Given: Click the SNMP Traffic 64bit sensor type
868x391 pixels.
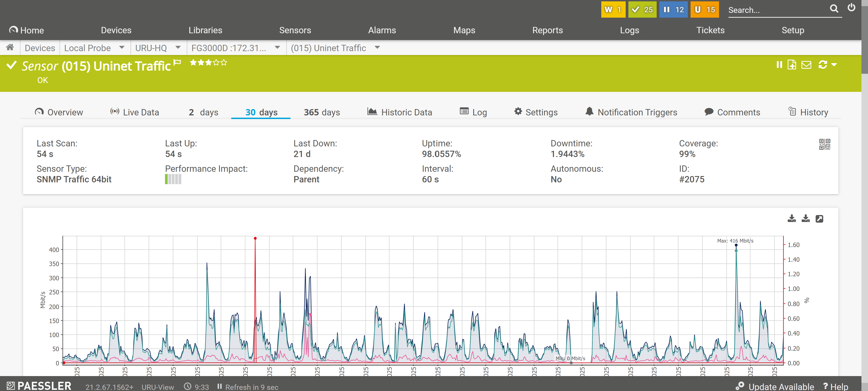Looking at the screenshot, I should pyautogui.click(x=74, y=179).
